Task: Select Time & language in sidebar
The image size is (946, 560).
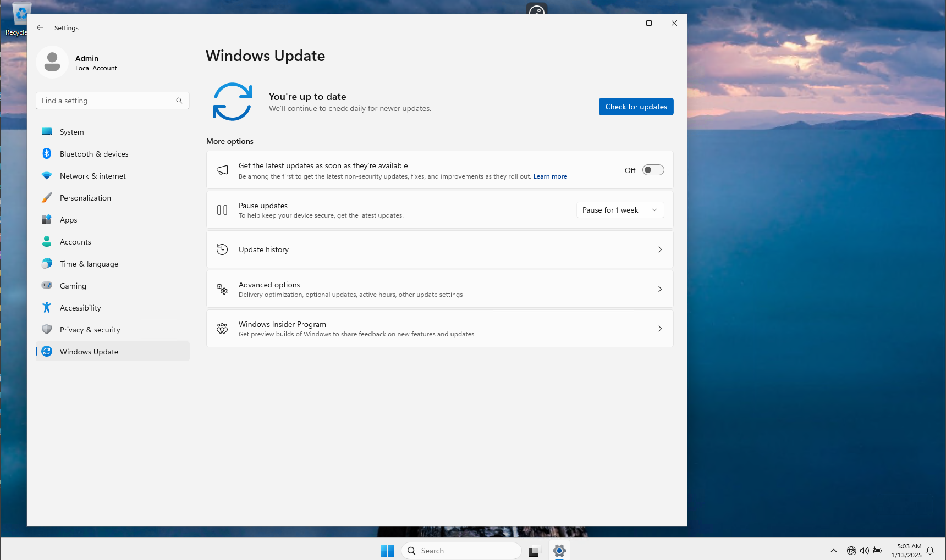Action: tap(89, 264)
